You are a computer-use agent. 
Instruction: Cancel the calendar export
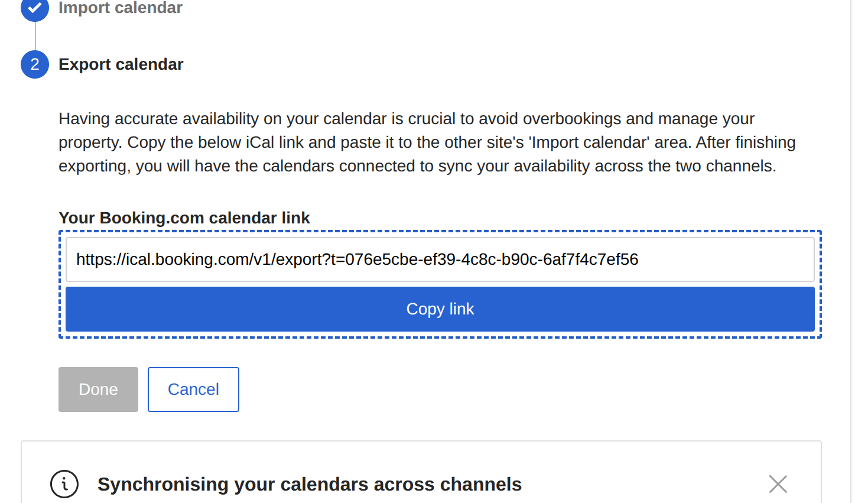coord(193,390)
